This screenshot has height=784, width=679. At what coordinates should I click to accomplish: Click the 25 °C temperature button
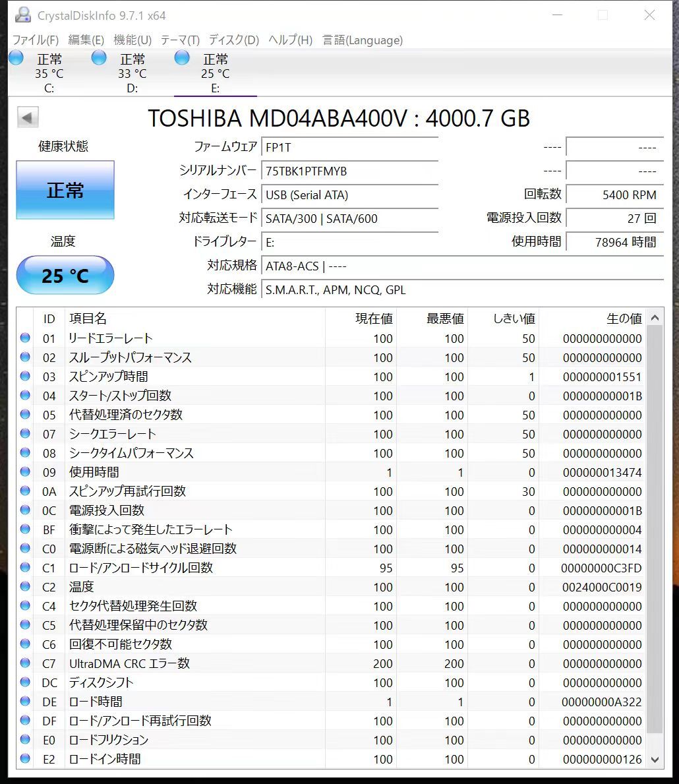coord(65,276)
